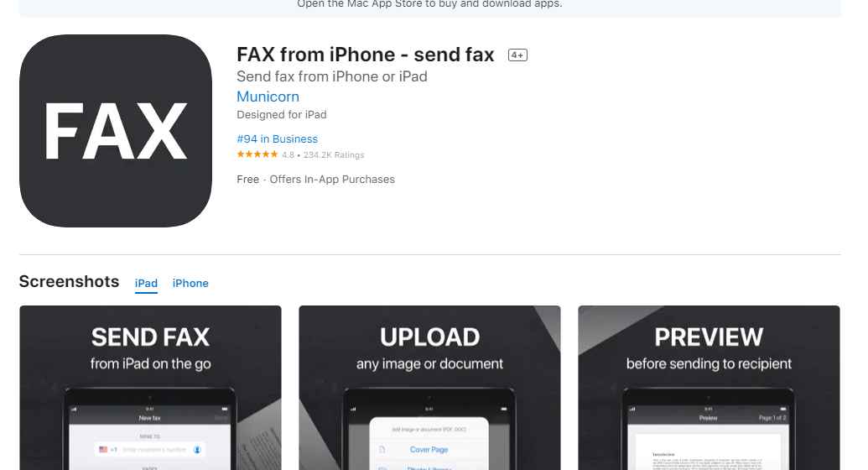Click the contact icon in fax number field
868x470 pixels.
pyautogui.click(x=197, y=450)
